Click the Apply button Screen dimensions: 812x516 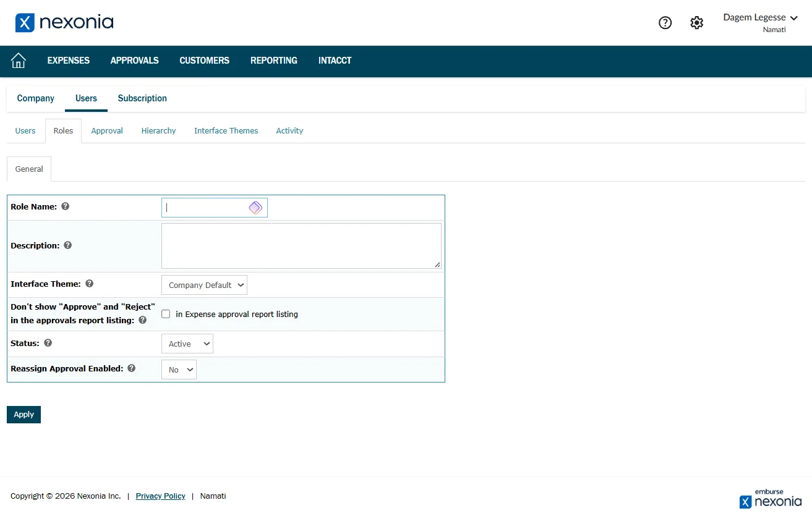pos(24,415)
